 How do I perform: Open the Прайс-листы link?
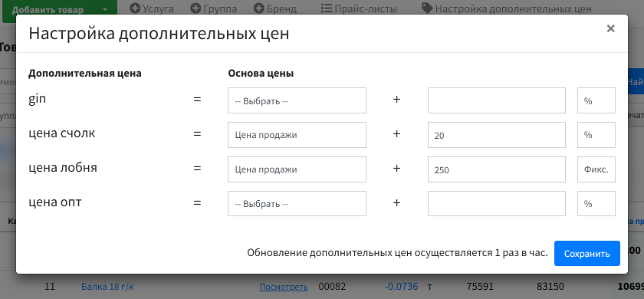366,8
